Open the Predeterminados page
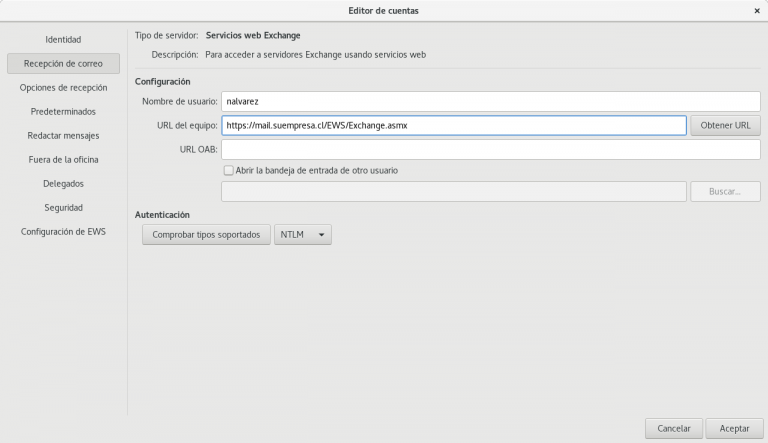The width and height of the screenshot is (768, 443). tap(63, 111)
